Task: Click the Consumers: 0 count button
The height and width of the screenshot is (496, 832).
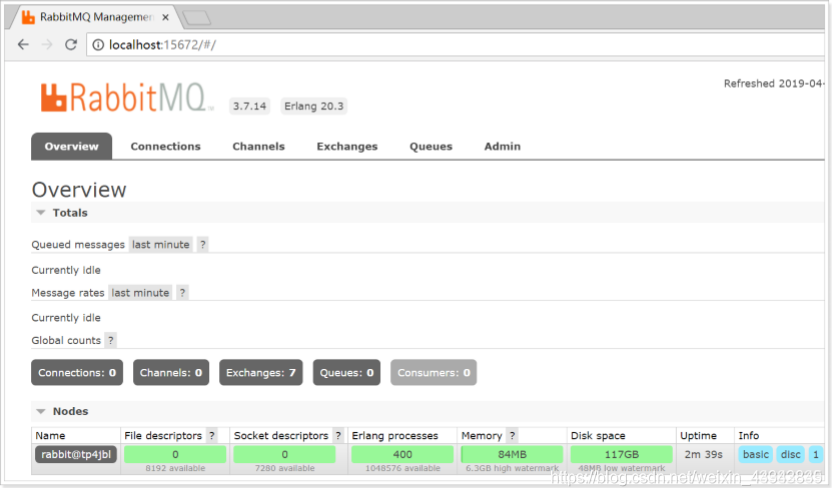Action: click(x=434, y=372)
